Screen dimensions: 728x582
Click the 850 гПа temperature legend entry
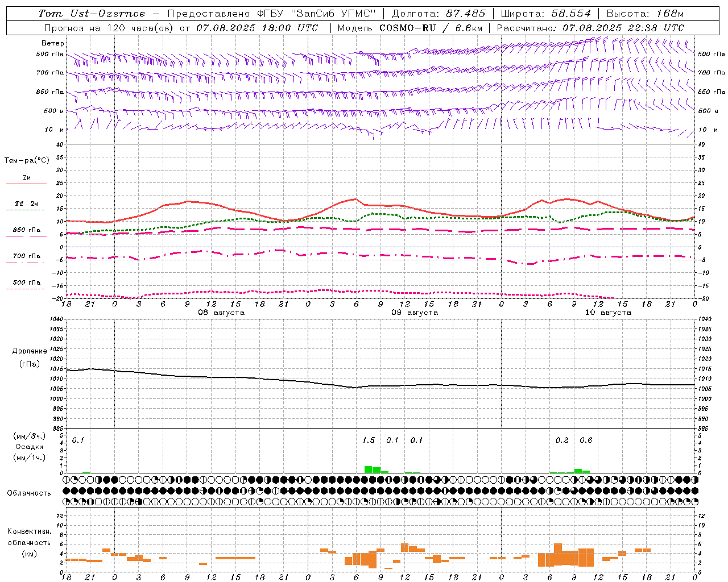pos(26,230)
